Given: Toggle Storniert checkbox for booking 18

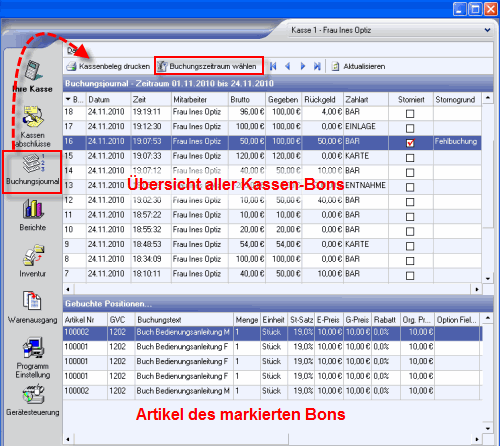Looking at the screenshot, I should click(410, 114).
